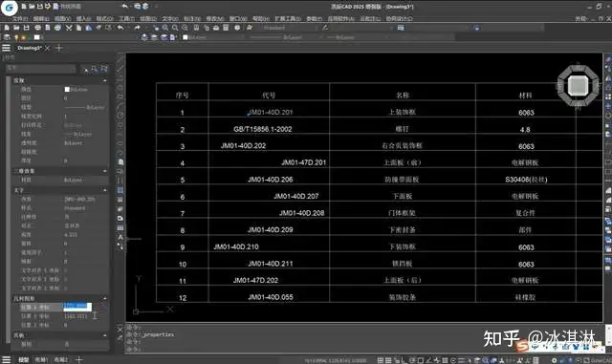Collapse the 三维效果 section in properties panel
This screenshot has width=612, height=364.
pos(105,171)
